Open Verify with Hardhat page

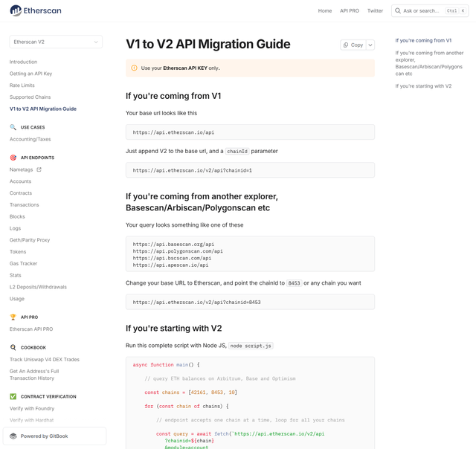point(31,420)
